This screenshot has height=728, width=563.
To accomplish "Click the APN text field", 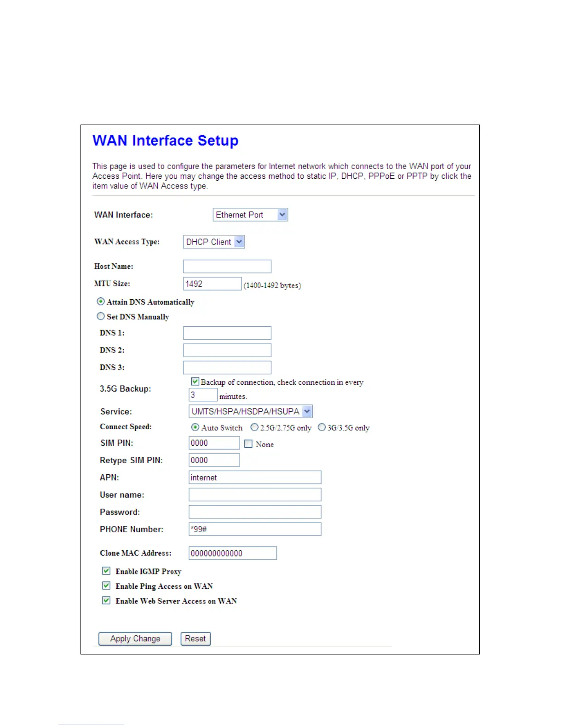I will click(x=255, y=478).
